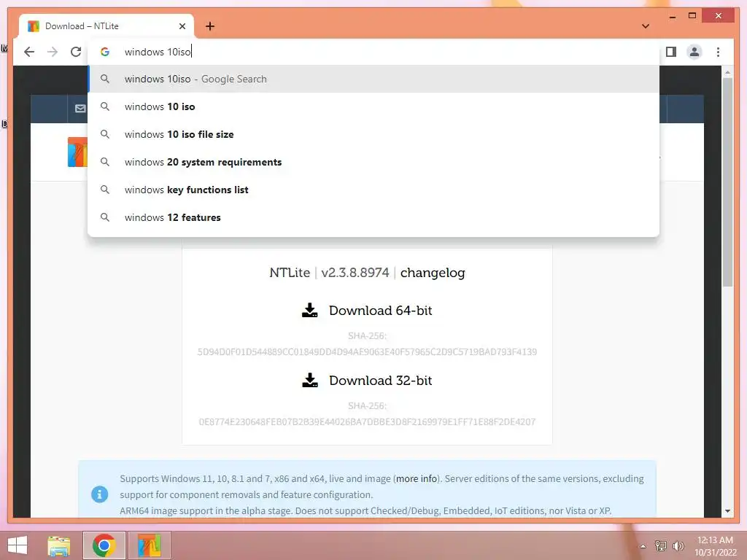The height and width of the screenshot is (560, 747).
Task: Open File Explorer from the taskbar
Action: tap(58, 545)
